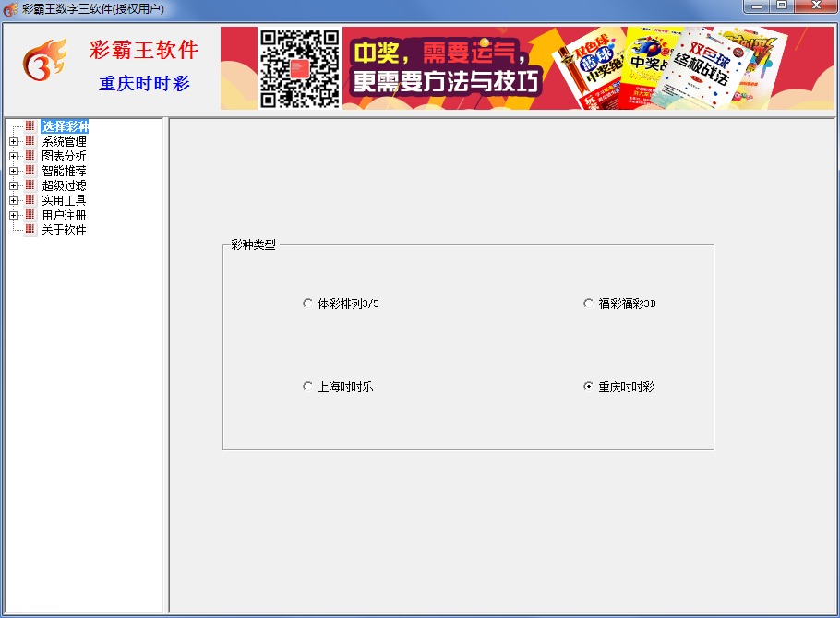Screen dimensions: 840x618
Task: Choose the 上海时时乐 radio option
Action: pos(308,386)
